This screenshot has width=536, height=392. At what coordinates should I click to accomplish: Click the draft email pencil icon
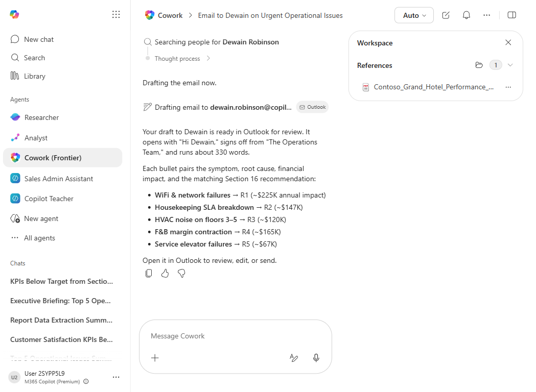(147, 107)
